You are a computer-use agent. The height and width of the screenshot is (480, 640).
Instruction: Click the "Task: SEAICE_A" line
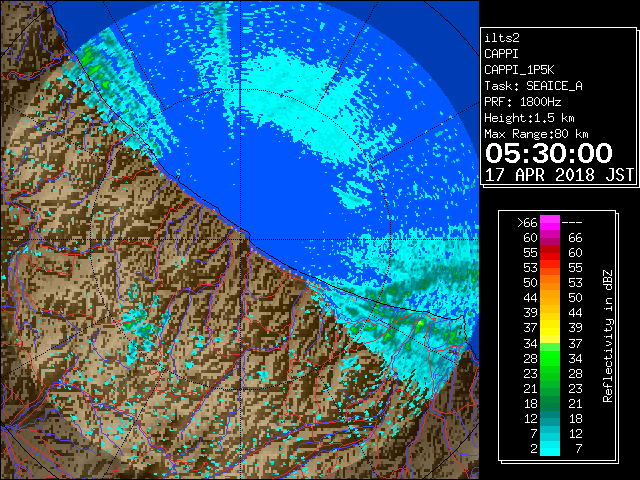(533, 86)
